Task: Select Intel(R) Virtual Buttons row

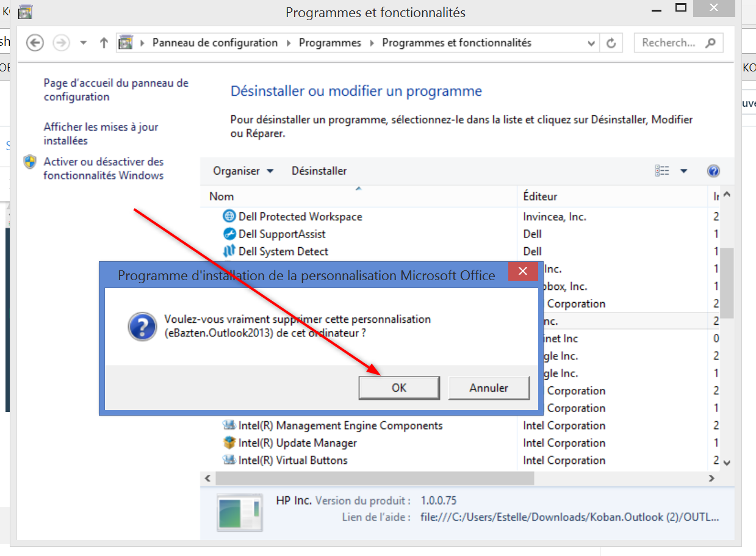Action: click(461, 460)
